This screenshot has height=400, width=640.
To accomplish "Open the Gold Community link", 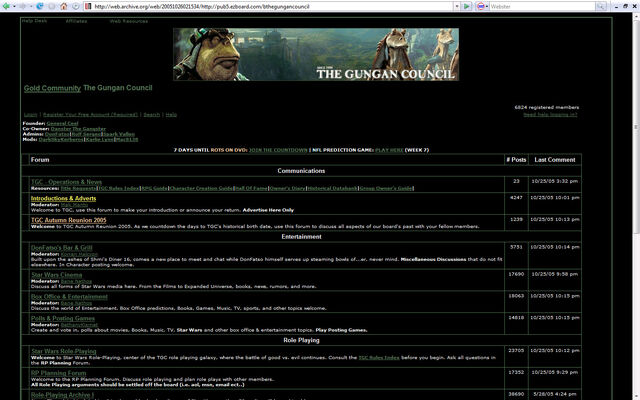I will [52, 88].
